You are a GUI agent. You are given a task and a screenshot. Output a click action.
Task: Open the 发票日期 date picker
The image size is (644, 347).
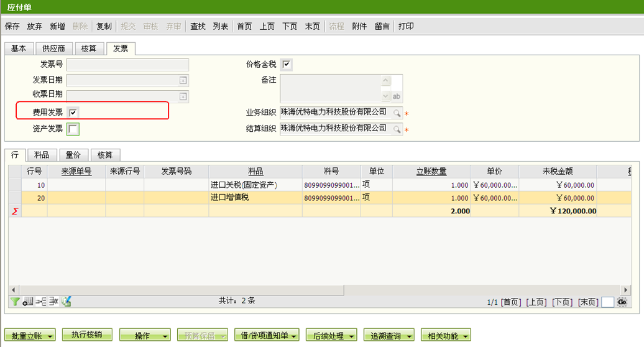tap(183, 80)
